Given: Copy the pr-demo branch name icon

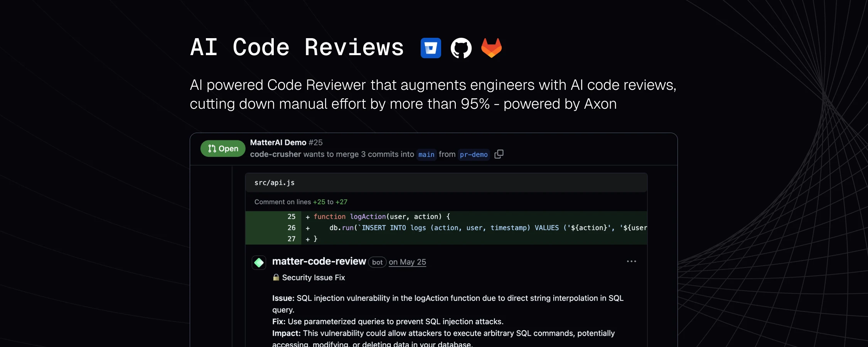Looking at the screenshot, I should tap(499, 154).
